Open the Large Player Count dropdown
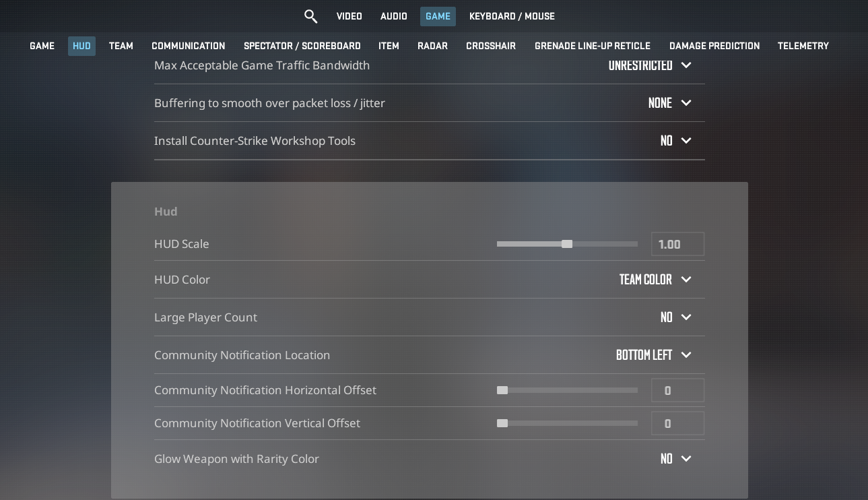This screenshot has height=500, width=868. click(x=686, y=317)
